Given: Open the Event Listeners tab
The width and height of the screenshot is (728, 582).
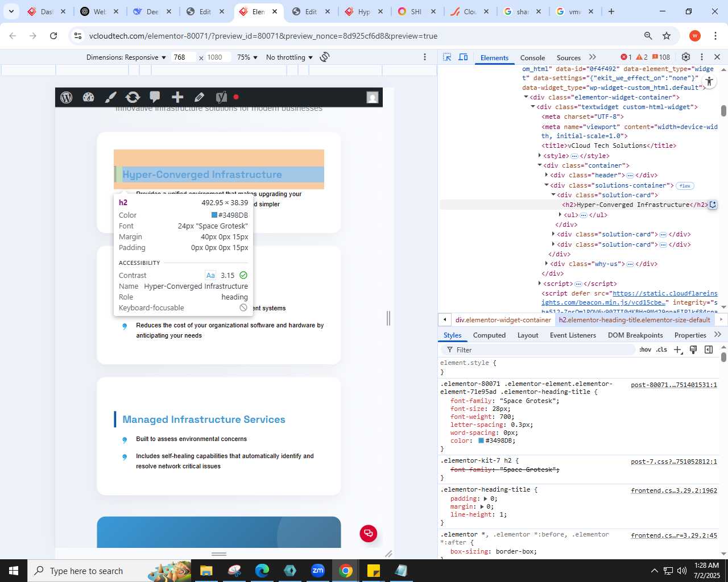Looking at the screenshot, I should (573, 335).
